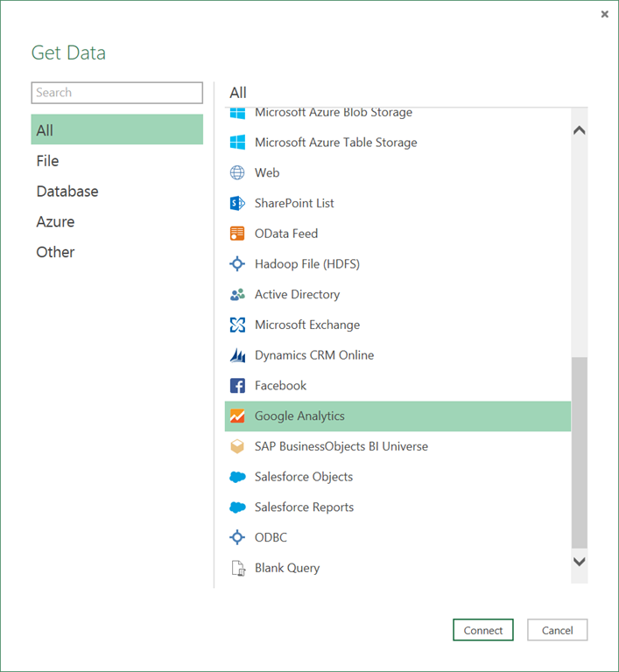Select the OData Feed icon
Viewport: 619px width, 672px height.
(237, 234)
